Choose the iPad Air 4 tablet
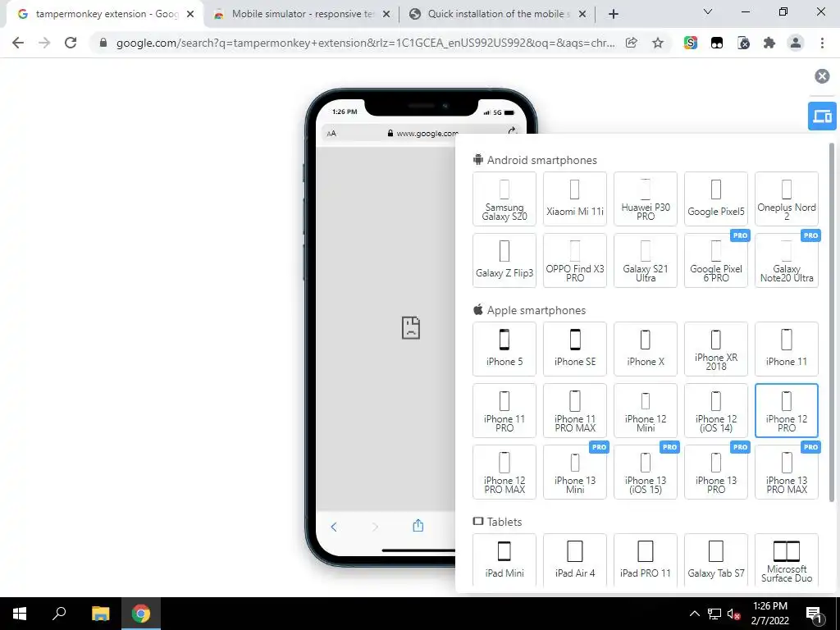This screenshot has height=630, width=840. pyautogui.click(x=575, y=559)
